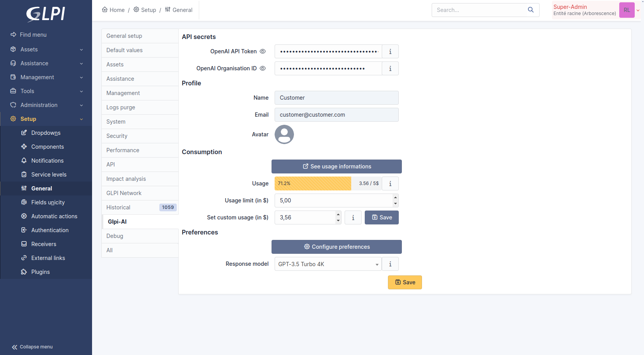
Task: Switch to General setup tab
Action: (140, 36)
